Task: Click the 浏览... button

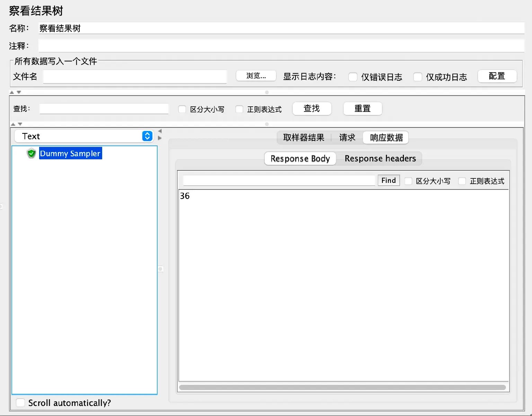Action: pyautogui.click(x=256, y=76)
